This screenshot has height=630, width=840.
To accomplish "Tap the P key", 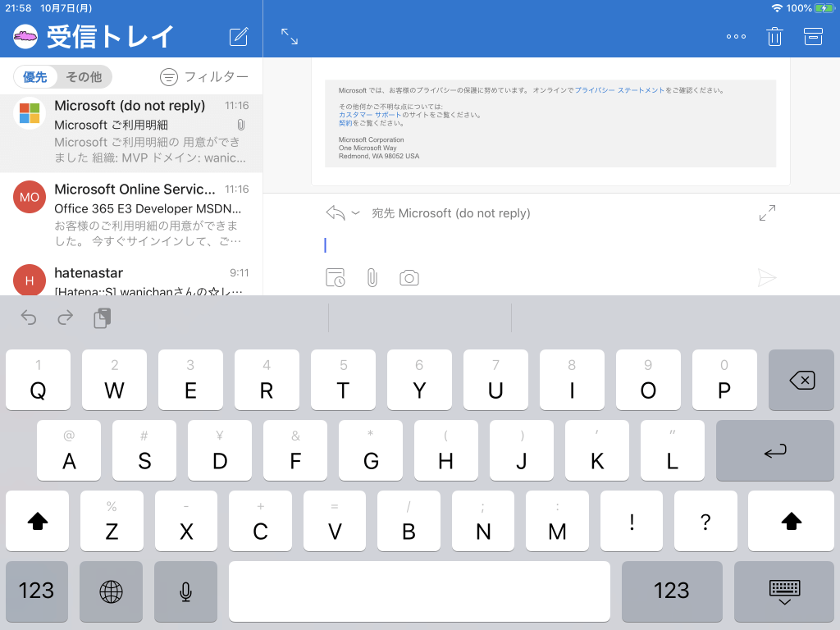I will [x=724, y=380].
